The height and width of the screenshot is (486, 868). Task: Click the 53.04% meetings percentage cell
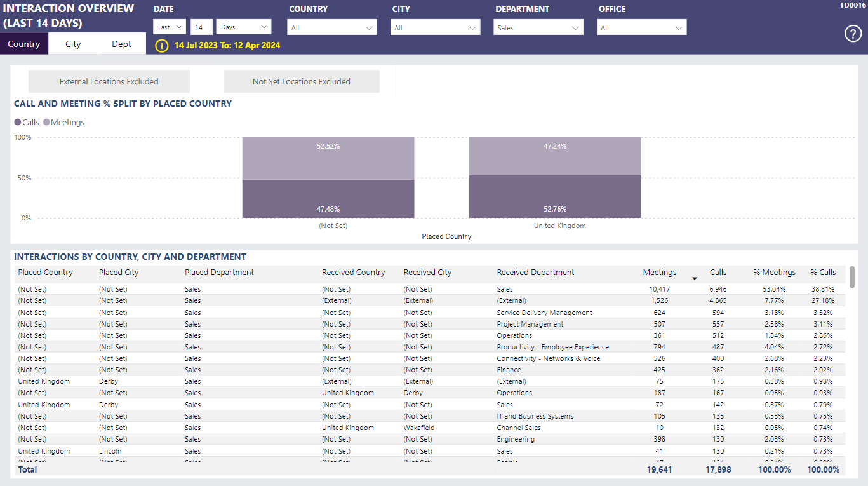tap(773, 289)
